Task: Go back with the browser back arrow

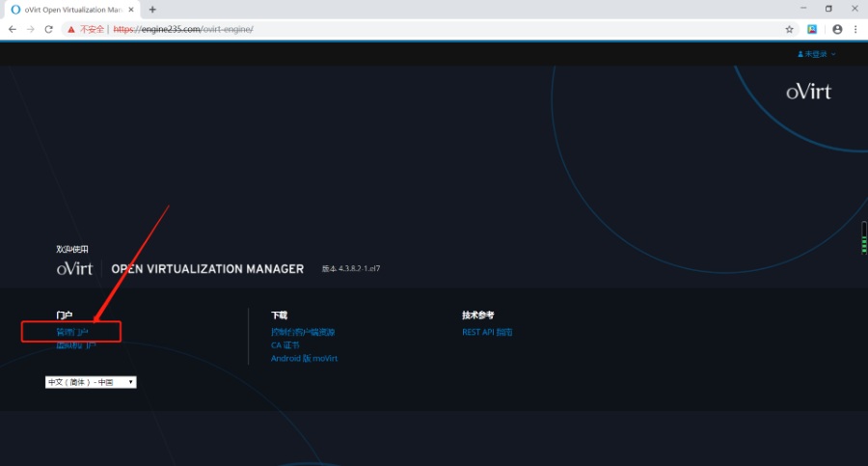Action: [x=13, y=29]
